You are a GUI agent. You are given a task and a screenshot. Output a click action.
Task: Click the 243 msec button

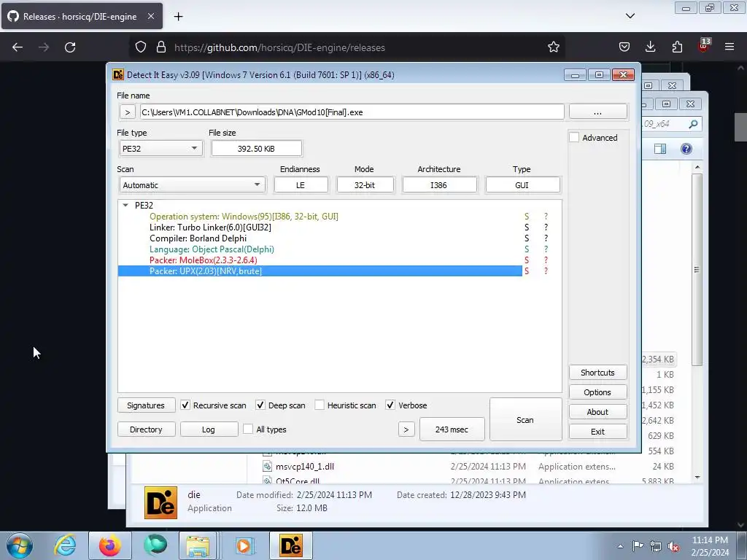click(452, 429)
